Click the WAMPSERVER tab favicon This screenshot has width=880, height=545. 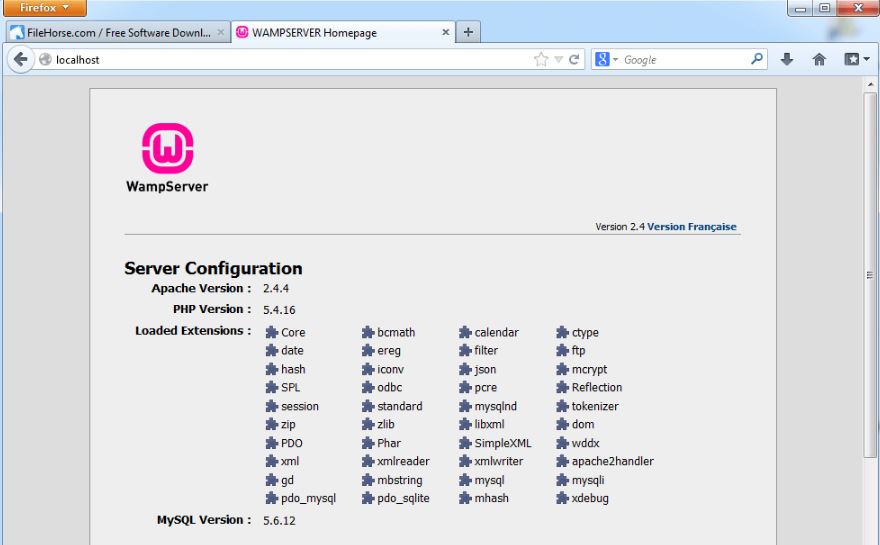click(x=242, y=32)
